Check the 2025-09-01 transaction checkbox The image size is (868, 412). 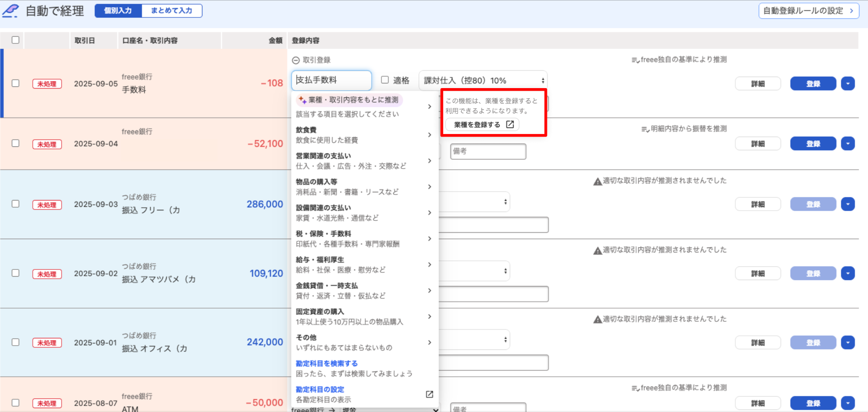(16, 342)
